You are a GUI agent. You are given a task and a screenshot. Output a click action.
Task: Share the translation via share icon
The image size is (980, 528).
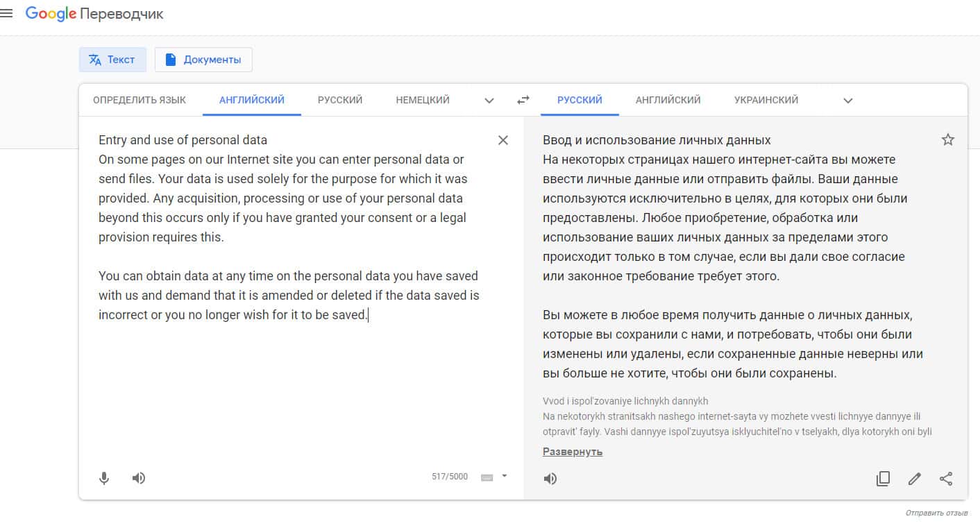tap(946, 479)
